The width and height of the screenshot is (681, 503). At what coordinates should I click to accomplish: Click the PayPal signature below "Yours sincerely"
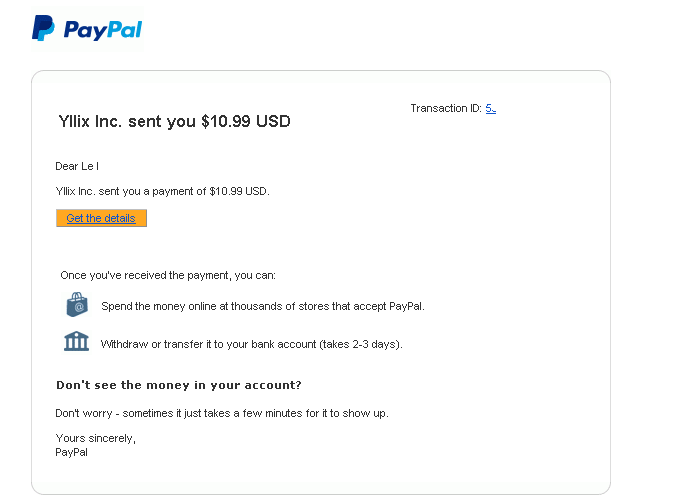tap(72, 452)
